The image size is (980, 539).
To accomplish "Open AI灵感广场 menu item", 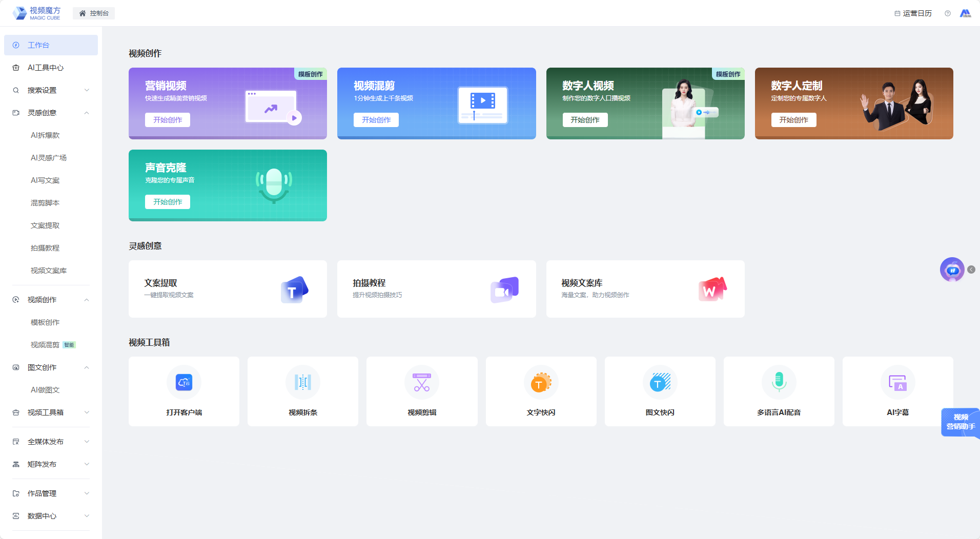I will (x=49, y=158).
